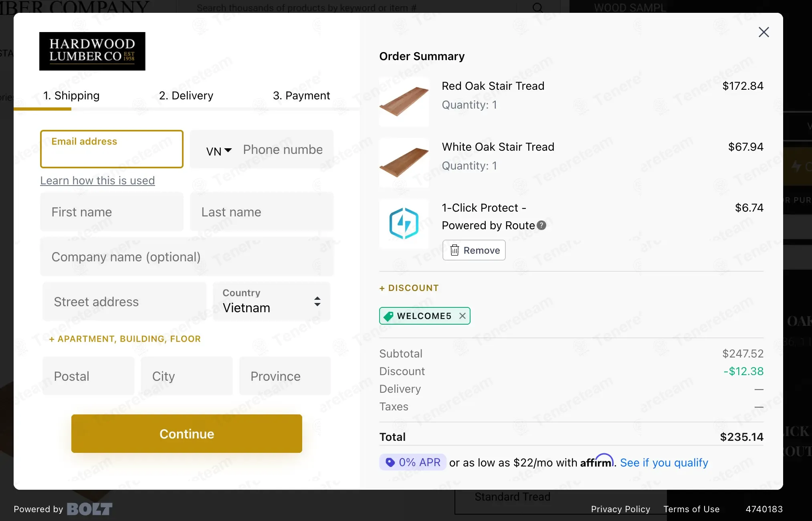812x521 pixels.
Task: Click the 1-Click Protect Route logo
Action: 404,224
